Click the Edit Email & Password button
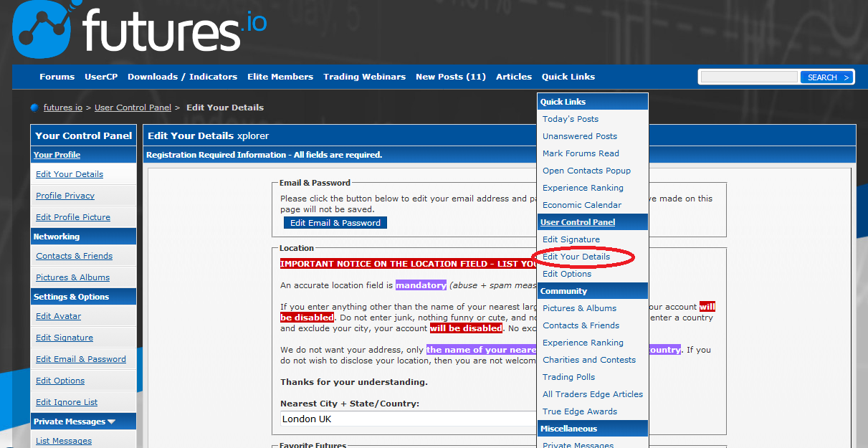Image resolution: width=868 pixels, height=448 pixels. tap(335, 223)
